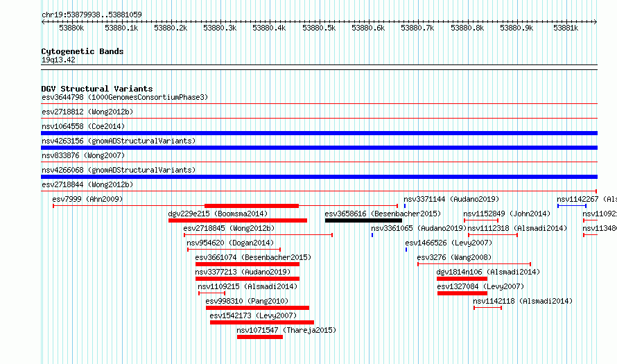Select nsv3377213 (Audano2019) label
This screenshot has height=364, width=617.
tap(243, 272)
